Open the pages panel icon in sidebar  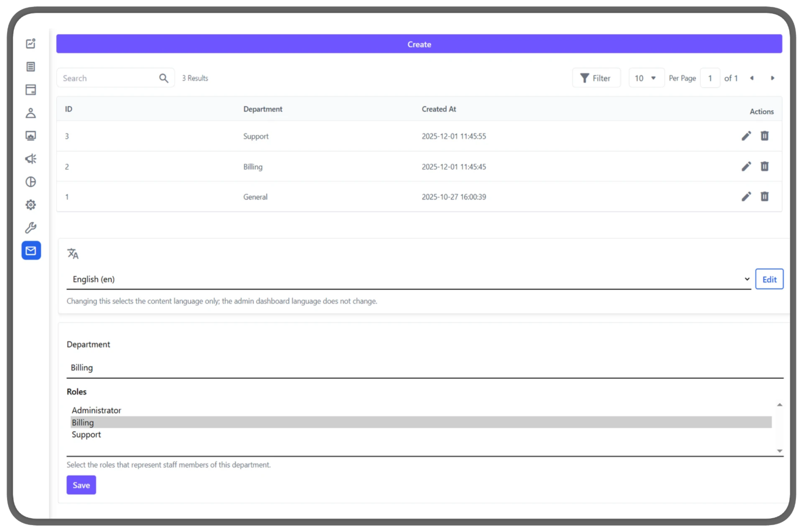(x=30, y=90)
